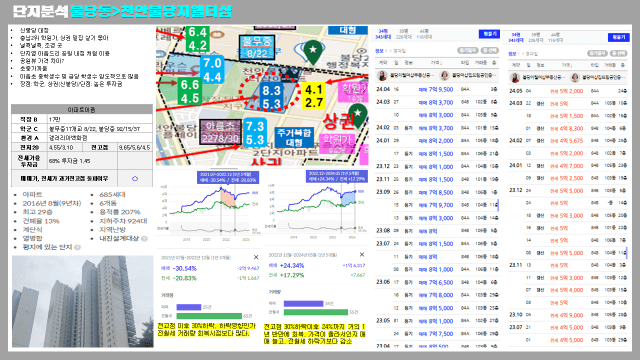Click first agent avatar in right lease panel
The height and width of the screenshot is (360, 640).
(x=515, y=77)
